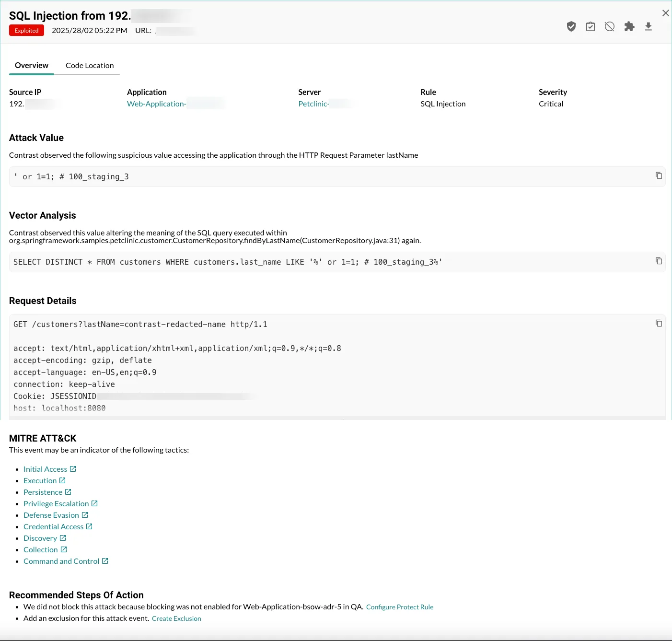Create Exclusion for this attack event

tap(176, 618)
